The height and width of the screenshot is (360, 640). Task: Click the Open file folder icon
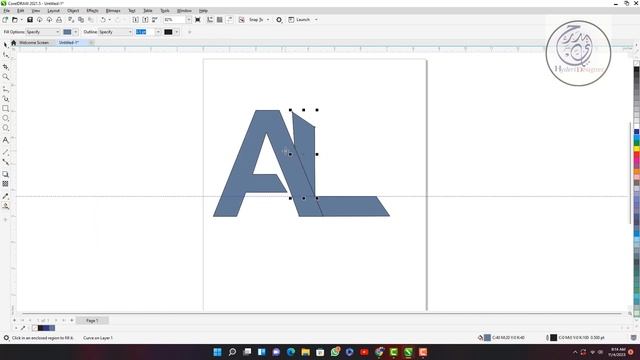pos(15,20)
